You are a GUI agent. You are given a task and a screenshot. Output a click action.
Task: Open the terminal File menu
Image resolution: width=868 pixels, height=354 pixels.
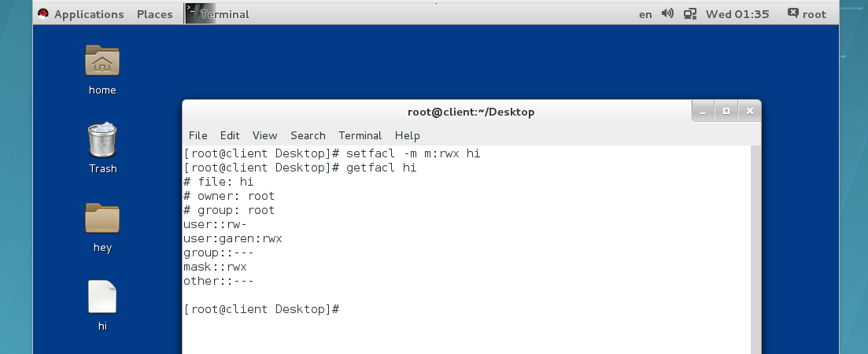(198, 135)
